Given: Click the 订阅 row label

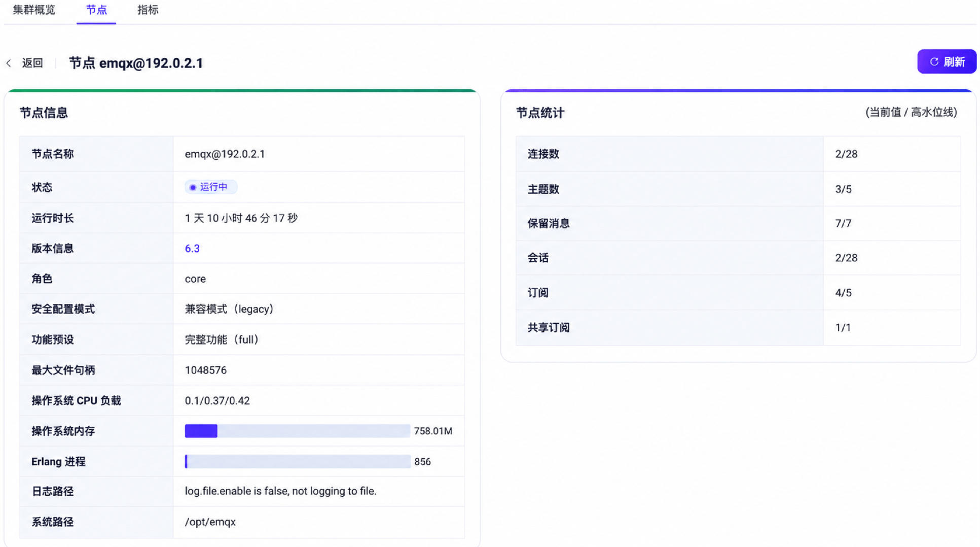Looking at the screenshot, I should [538, 293].
